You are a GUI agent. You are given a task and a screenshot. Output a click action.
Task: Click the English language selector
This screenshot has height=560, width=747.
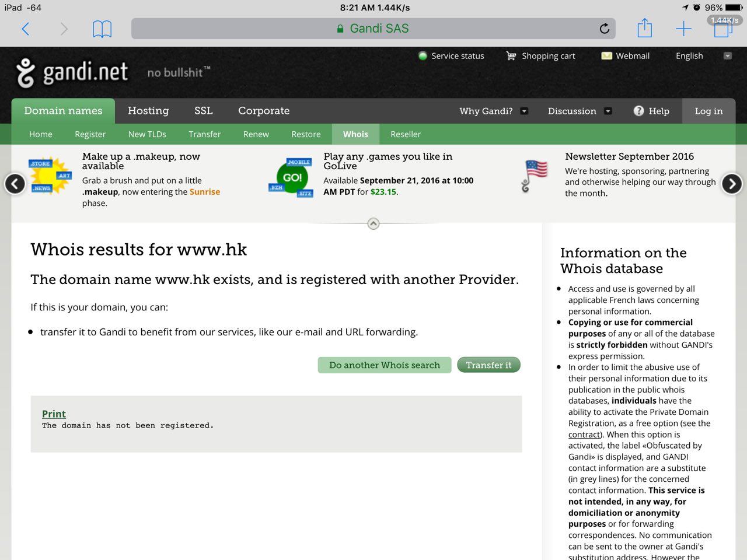(689, 56)
